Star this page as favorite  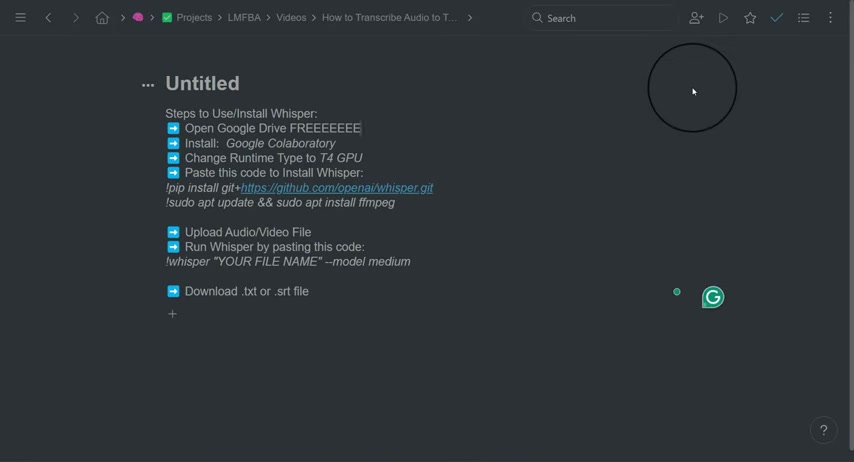pyautogui.click(x=750, y=18)
